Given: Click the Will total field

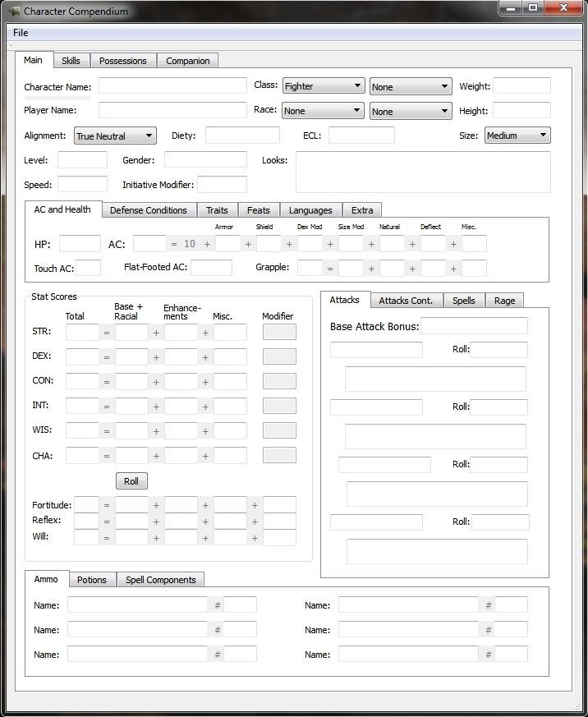Looking at the screenshot, I should pos(86,537).
